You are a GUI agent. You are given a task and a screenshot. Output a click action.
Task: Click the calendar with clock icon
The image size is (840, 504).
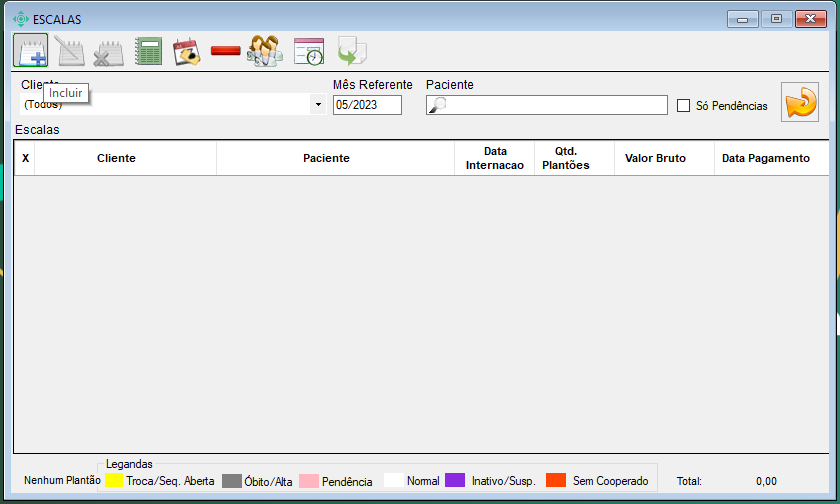[309, 51]
